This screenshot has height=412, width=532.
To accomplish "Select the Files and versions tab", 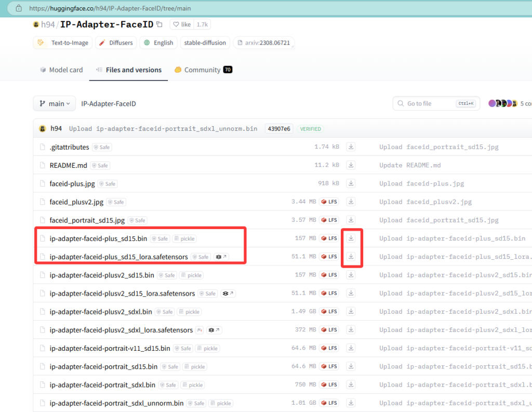I will [x=129, y=70].
